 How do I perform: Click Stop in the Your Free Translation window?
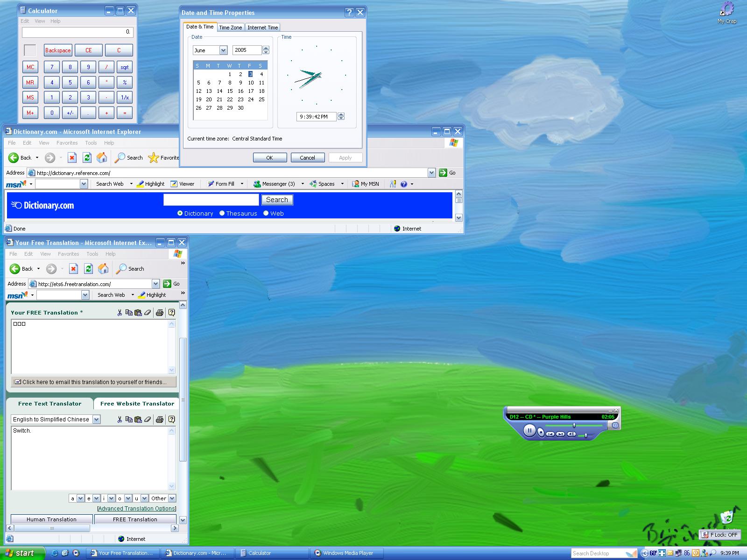coord(73,269)
